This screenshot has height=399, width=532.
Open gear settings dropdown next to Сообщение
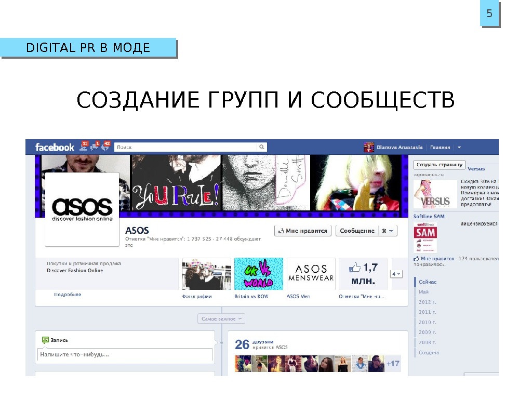point(388,231)
